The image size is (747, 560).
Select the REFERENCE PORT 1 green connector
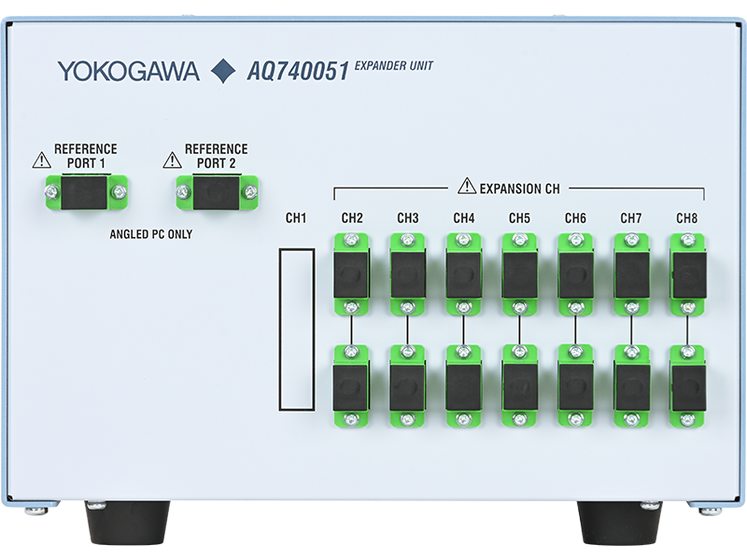tap(86, 192)
